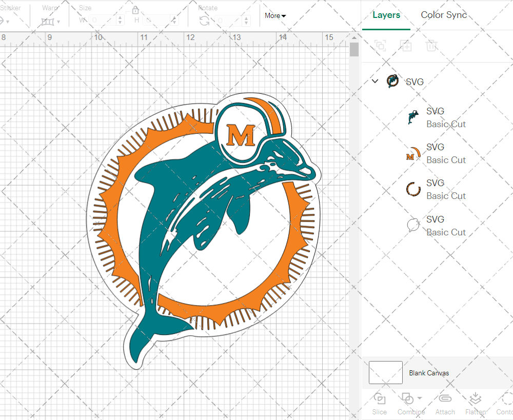Click the Delete layer trash icon
513x420 pixels.
431,46
